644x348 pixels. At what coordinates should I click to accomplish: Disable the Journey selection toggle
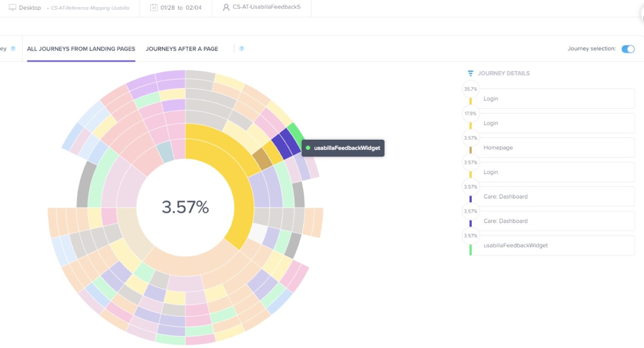click(628, 49)
